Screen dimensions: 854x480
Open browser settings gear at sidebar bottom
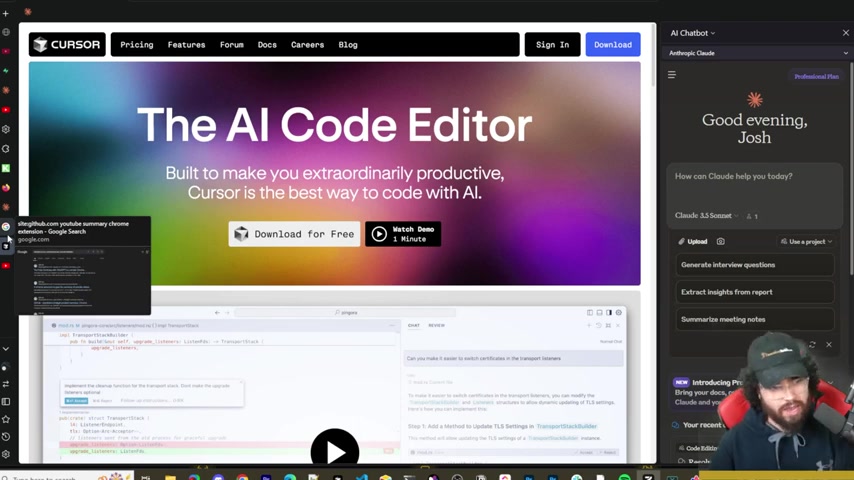tap(6, 454)
